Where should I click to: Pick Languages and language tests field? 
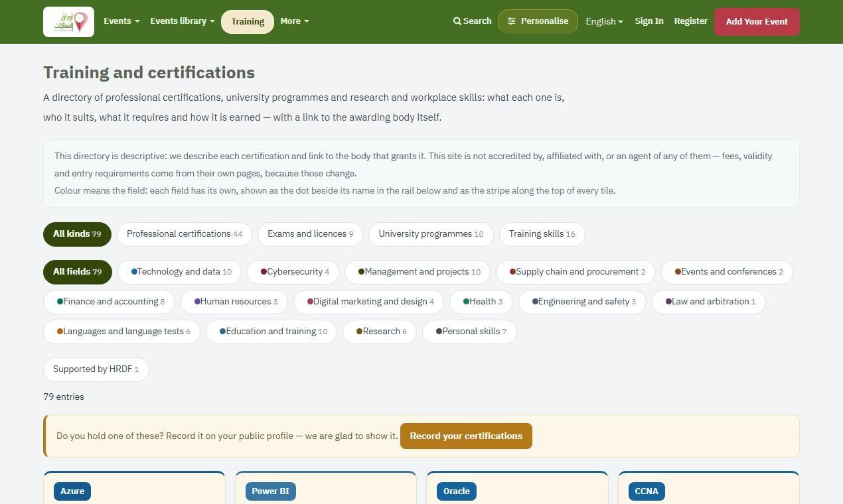(x=121, y=332)
